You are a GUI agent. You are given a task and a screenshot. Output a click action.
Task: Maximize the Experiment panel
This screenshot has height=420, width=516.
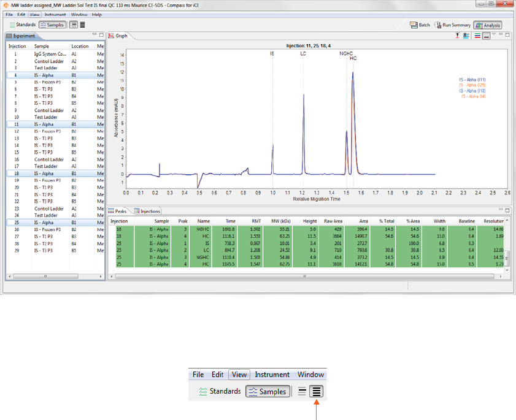pos(101,35)
